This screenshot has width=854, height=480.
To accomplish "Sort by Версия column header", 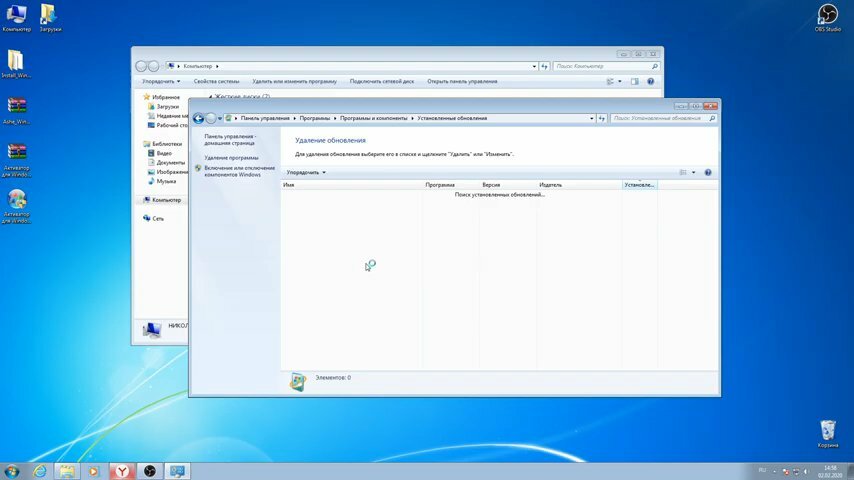I will (508, 185).
